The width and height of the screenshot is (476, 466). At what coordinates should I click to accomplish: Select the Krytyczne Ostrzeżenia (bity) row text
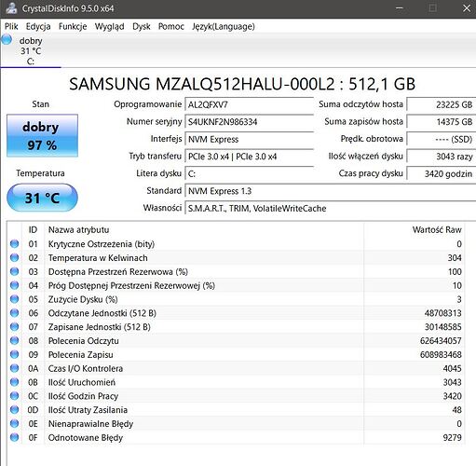(102, 244)
